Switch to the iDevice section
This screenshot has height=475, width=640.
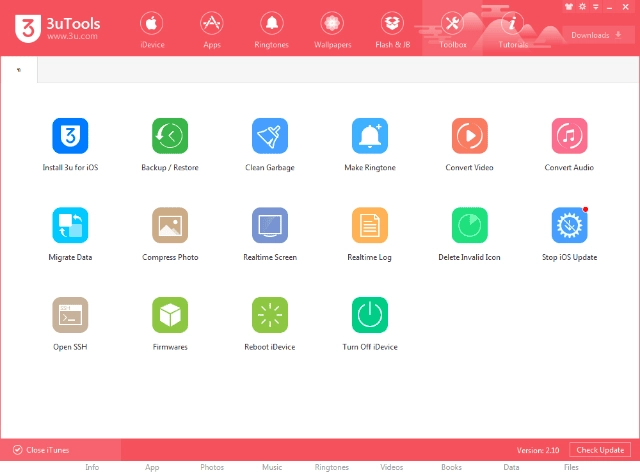(x=152, y=29)
